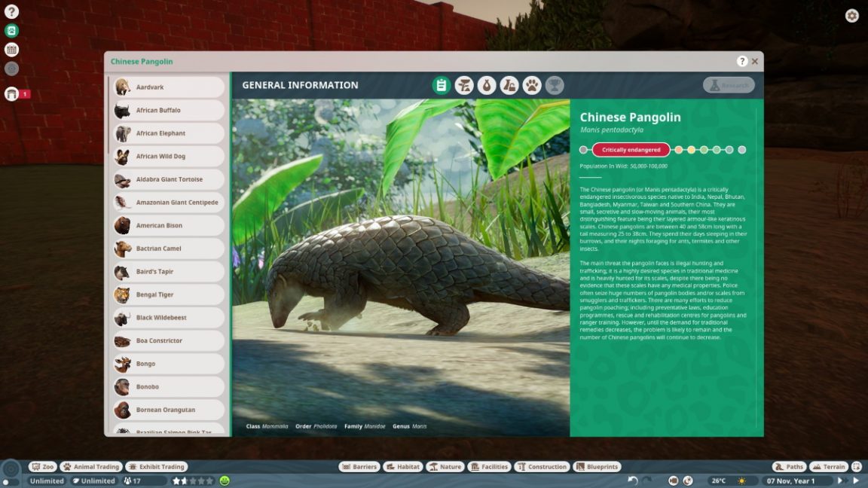This screenshot has width=868, height=488.
Task: Open the Exhibit Trading menu
Action: pos(157,467)
